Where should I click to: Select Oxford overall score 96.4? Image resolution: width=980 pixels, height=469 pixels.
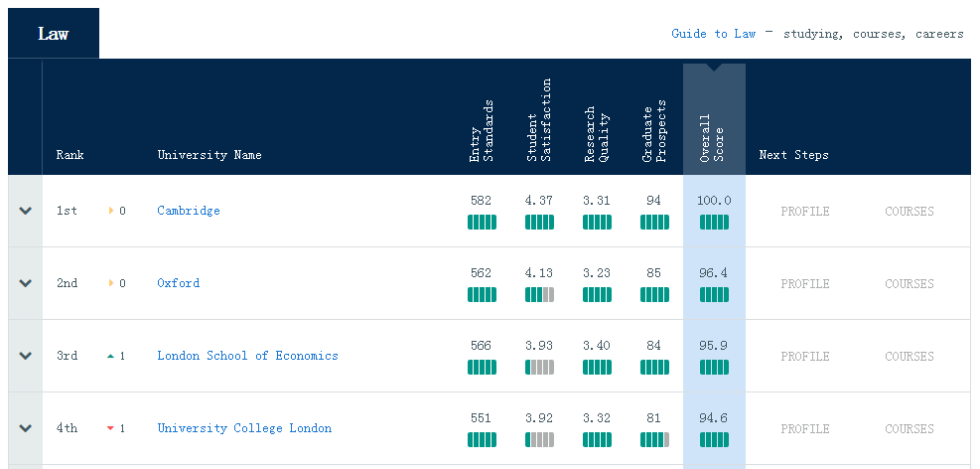tap(713, 273)
